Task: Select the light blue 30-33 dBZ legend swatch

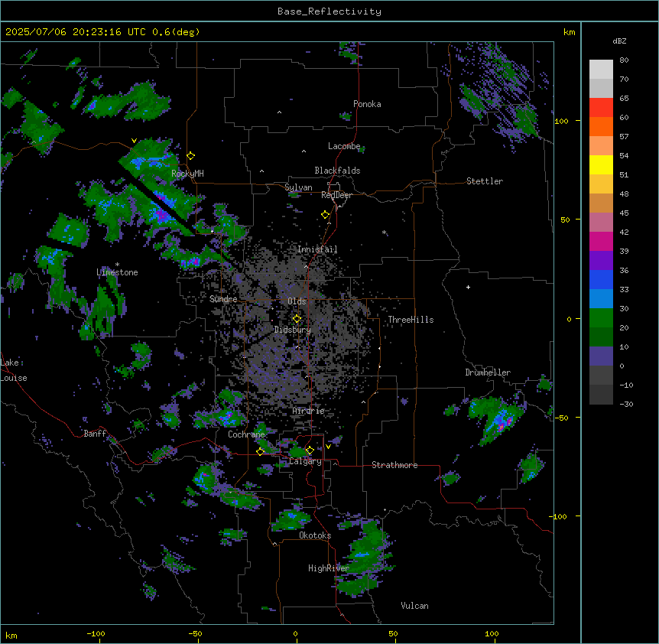Action: [x=601, y=299]
